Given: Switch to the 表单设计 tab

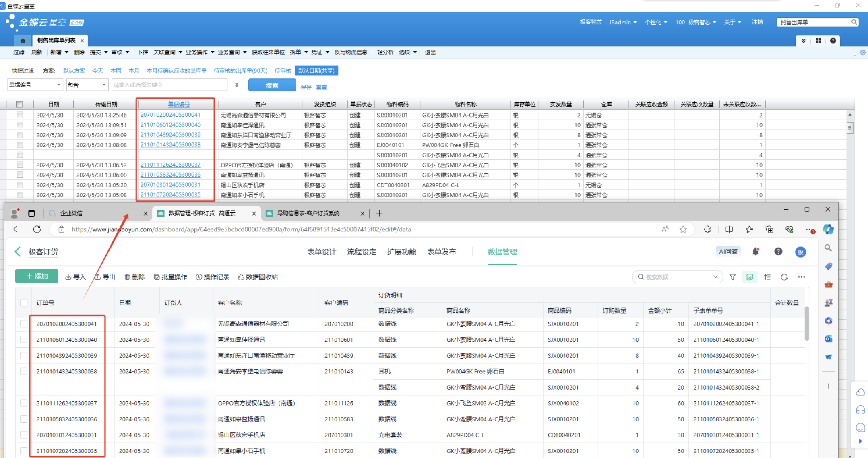Looking at the screenshot, I should [x=321, y=252].
